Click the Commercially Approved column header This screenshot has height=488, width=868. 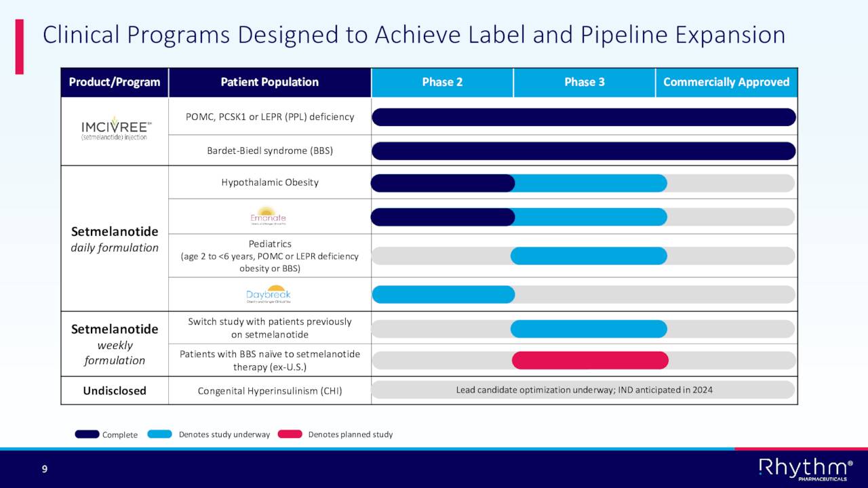coord(726,82)
